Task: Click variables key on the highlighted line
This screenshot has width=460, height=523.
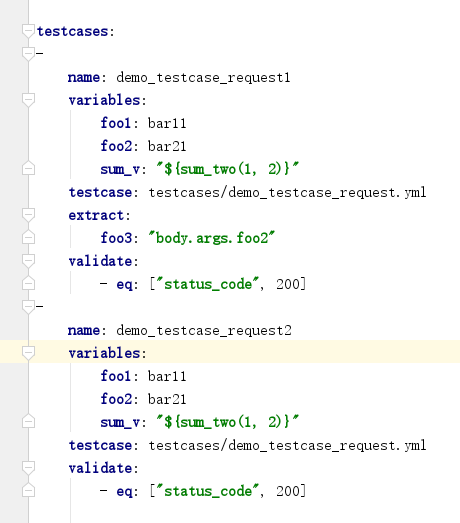Action: [x=104, y=353]
